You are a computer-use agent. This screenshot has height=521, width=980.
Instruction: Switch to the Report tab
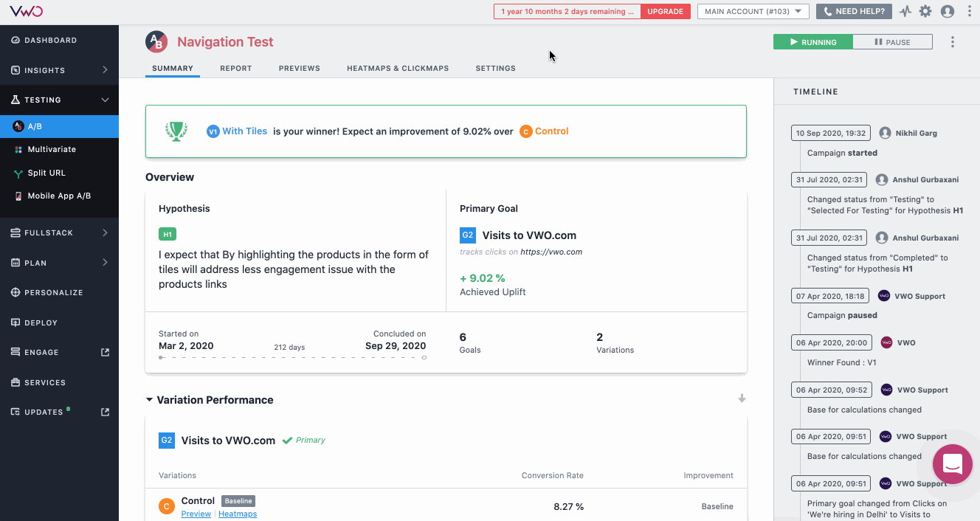point(236,68)
